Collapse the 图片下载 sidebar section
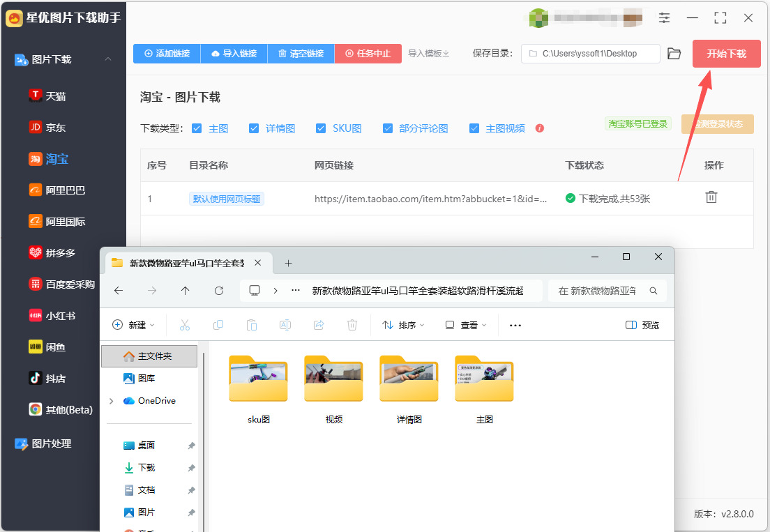 click(108, 59)
